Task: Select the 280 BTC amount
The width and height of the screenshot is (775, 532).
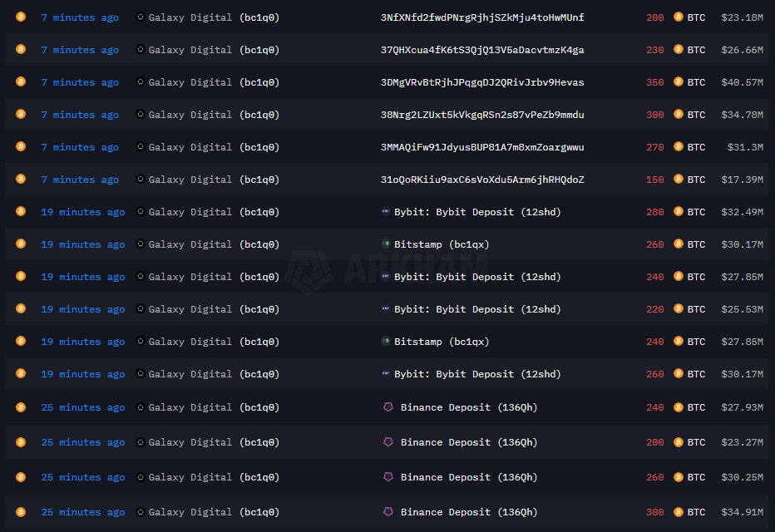Action: pyautogui.click(x=655, y=212)
